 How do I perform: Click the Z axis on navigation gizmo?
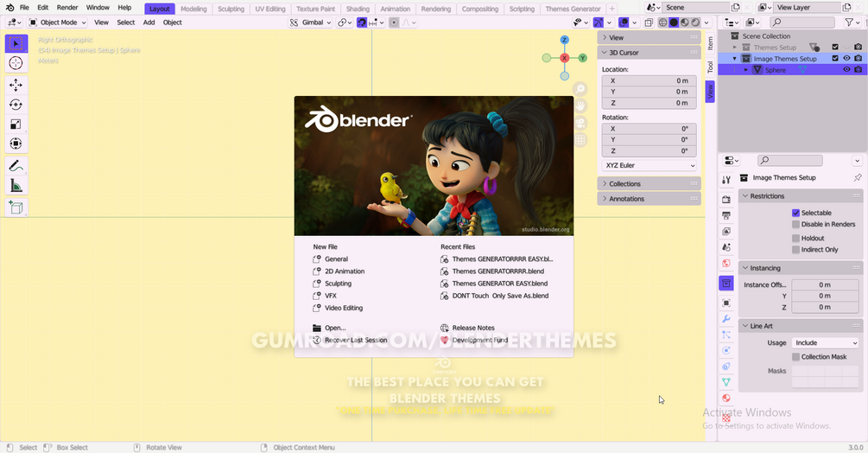click(564, 40)
